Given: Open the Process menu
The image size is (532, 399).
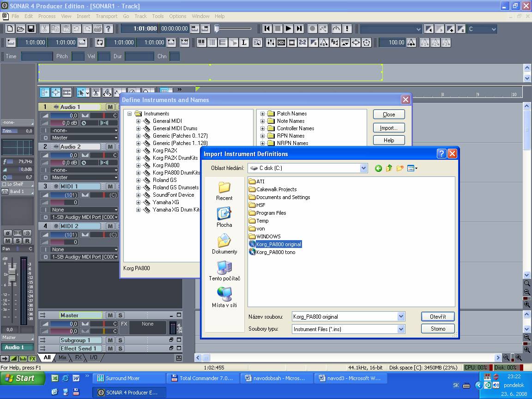Looking at the screenshot, I should pyautogui.click(x=47, y=16).
